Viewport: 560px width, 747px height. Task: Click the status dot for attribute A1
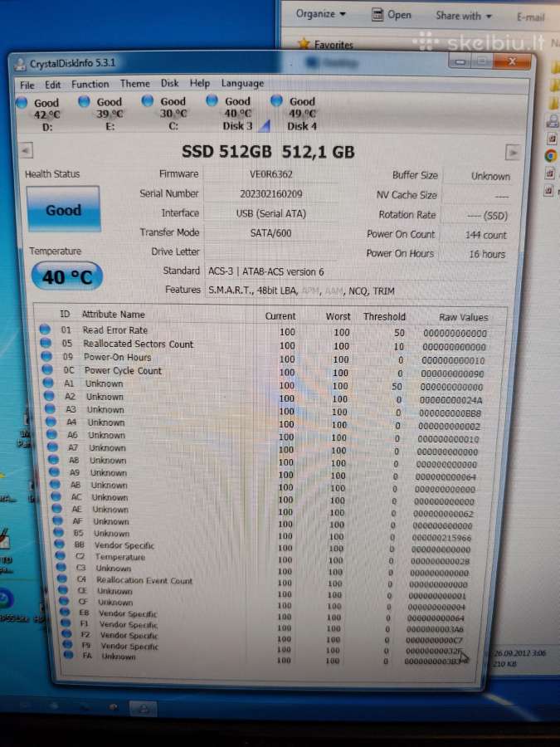[x=49, y=382]
